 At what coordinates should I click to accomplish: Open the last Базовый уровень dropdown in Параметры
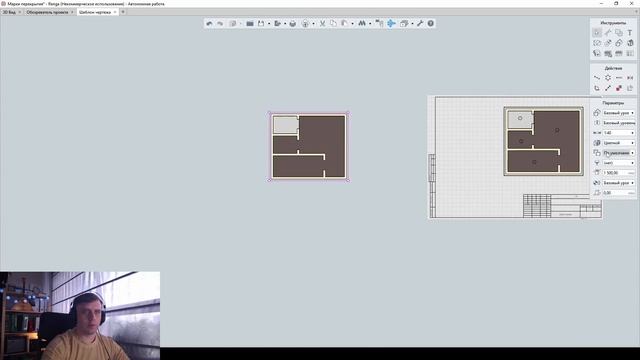click(x=619, y=183)
